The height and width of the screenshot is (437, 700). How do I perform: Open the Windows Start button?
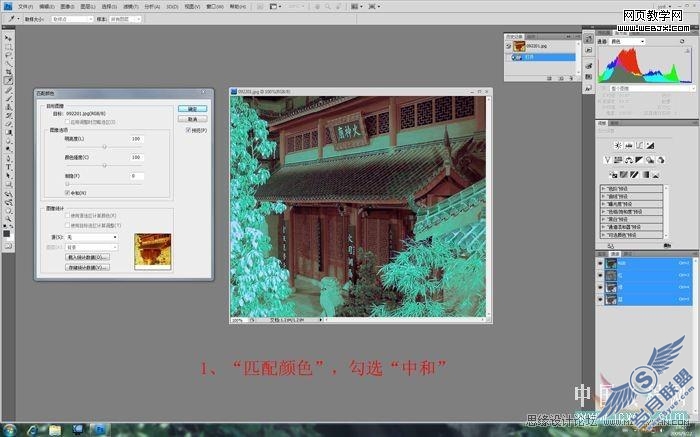(x=9, y=430)
